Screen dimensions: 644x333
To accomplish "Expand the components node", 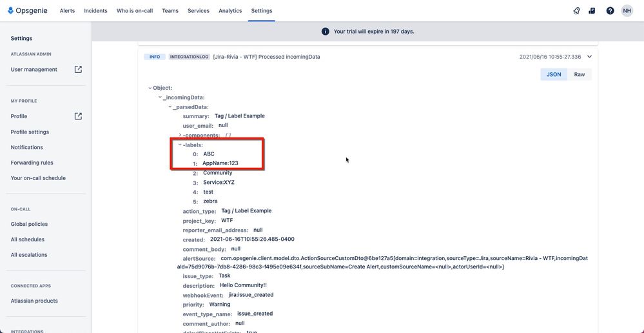I will point(180,135).
